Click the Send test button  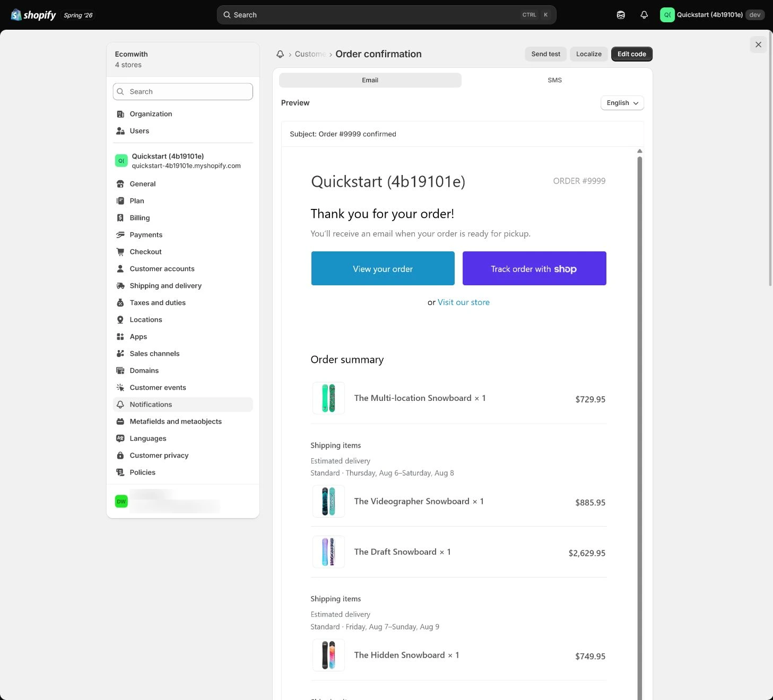545,54
